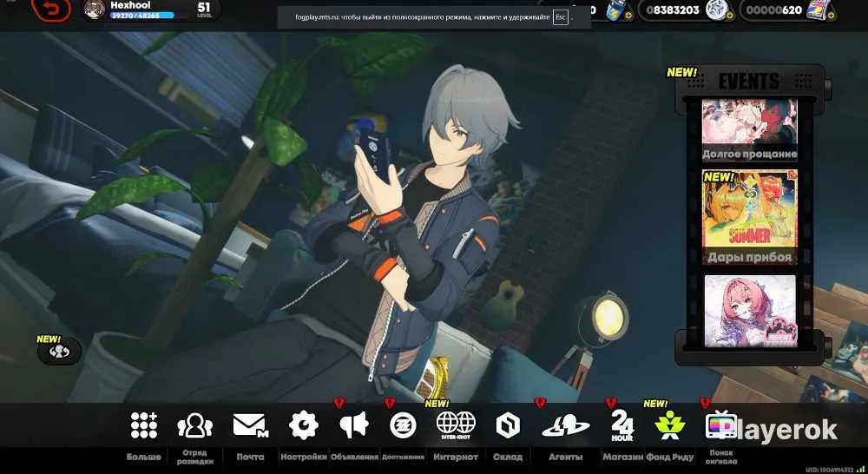Click the level 51 indicator

(204, 10)
